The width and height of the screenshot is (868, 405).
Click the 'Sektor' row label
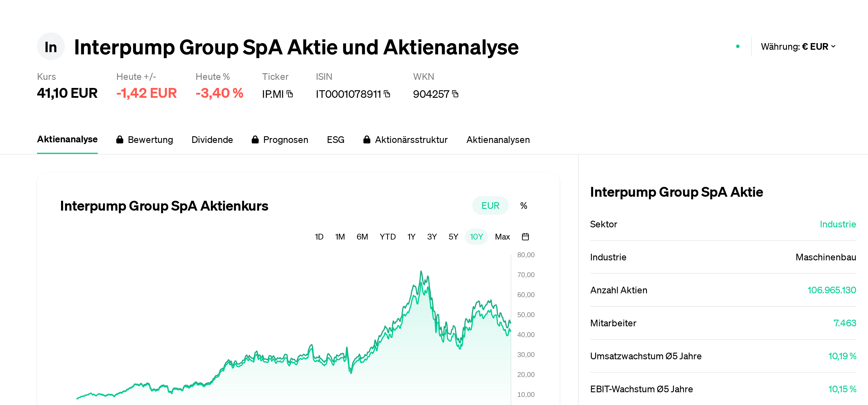pos(604,224)
